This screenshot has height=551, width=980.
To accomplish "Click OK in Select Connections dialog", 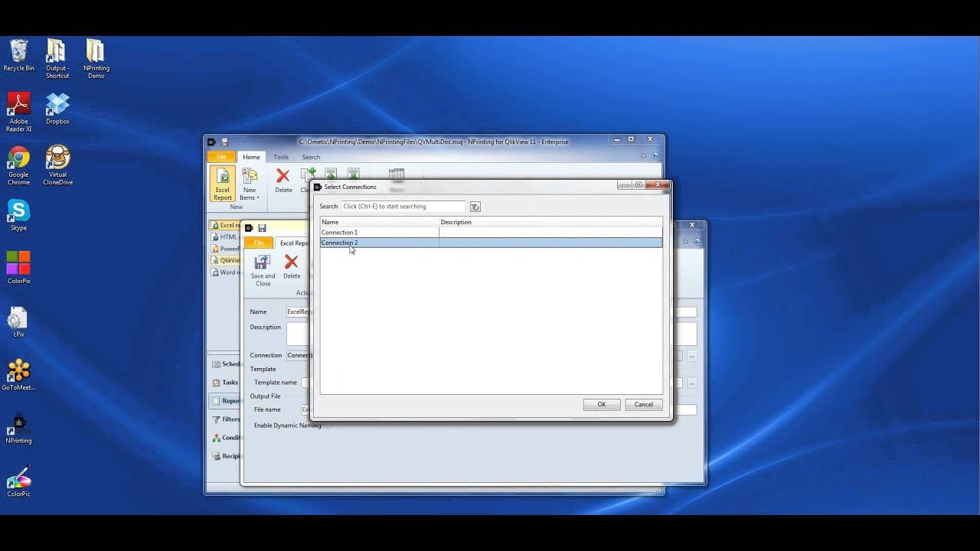I will (x=601, y=405).
